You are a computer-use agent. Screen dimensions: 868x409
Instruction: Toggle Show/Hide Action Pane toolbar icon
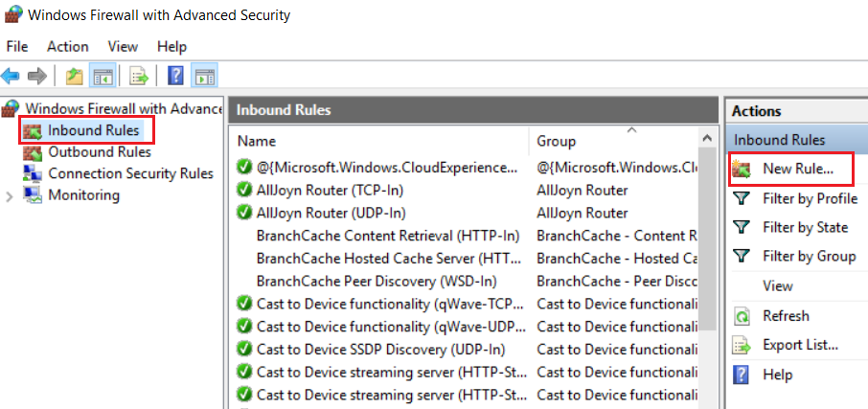tap(204, 76)
